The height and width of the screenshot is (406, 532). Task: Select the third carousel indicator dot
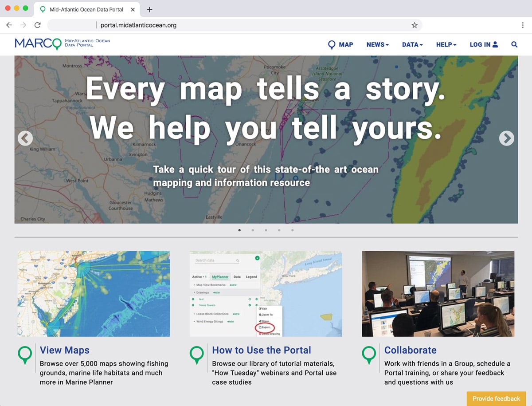click(266, 230)
